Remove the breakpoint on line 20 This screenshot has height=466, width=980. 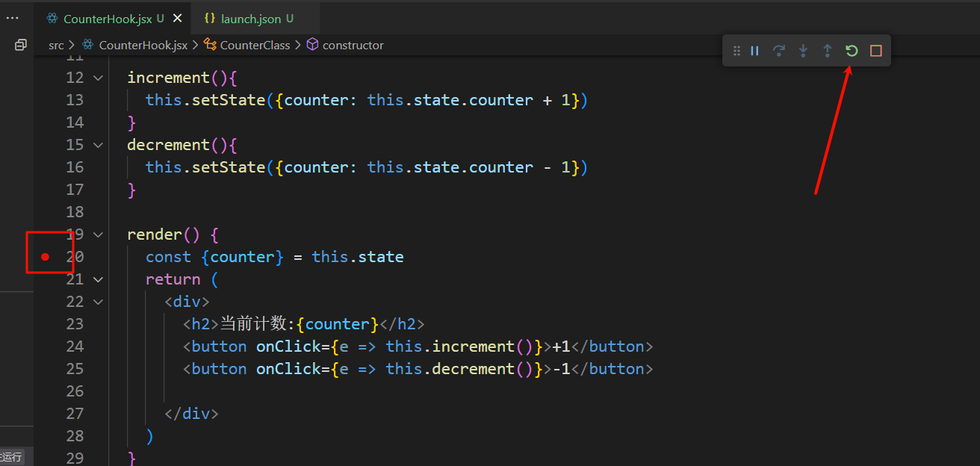point(45,257)
